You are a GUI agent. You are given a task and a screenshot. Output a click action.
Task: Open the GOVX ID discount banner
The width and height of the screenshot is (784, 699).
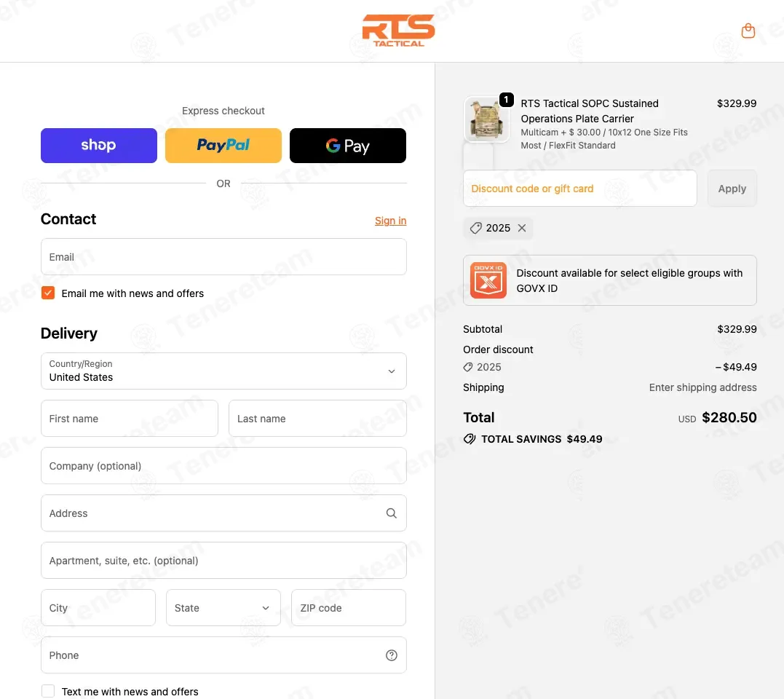click(x=609, y=280)
